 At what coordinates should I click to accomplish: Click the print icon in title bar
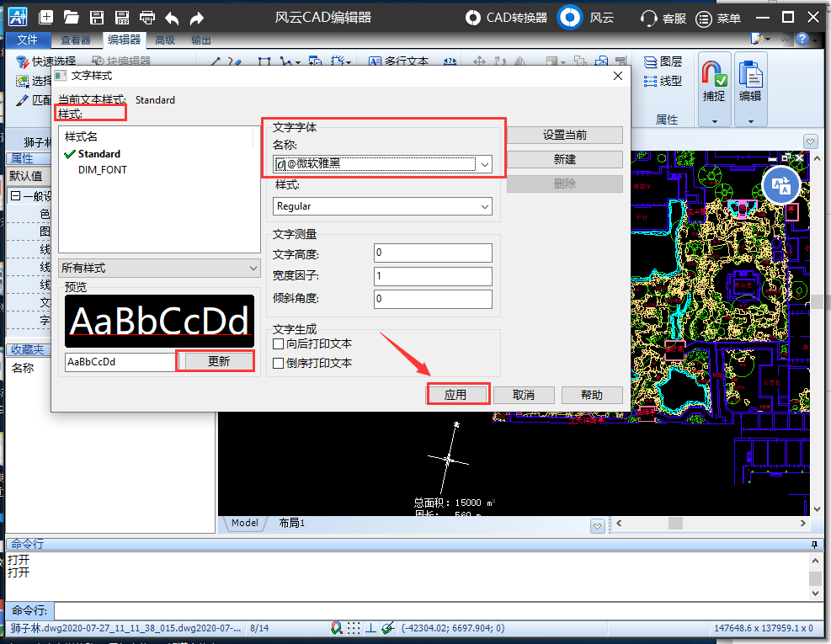click(147, 18)
